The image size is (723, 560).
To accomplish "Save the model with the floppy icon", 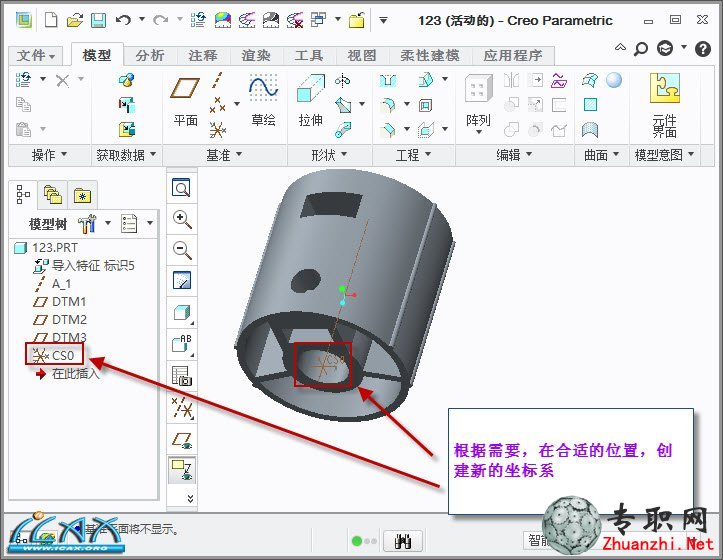I will (98, 20).
